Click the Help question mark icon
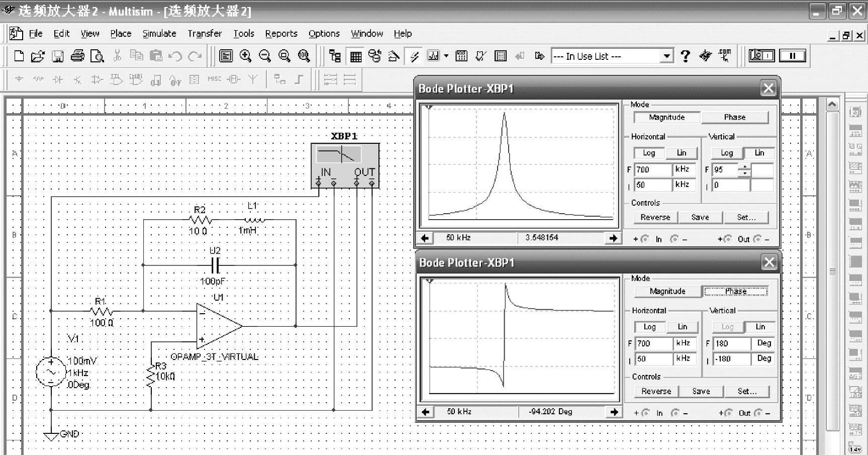 [685, 56]
